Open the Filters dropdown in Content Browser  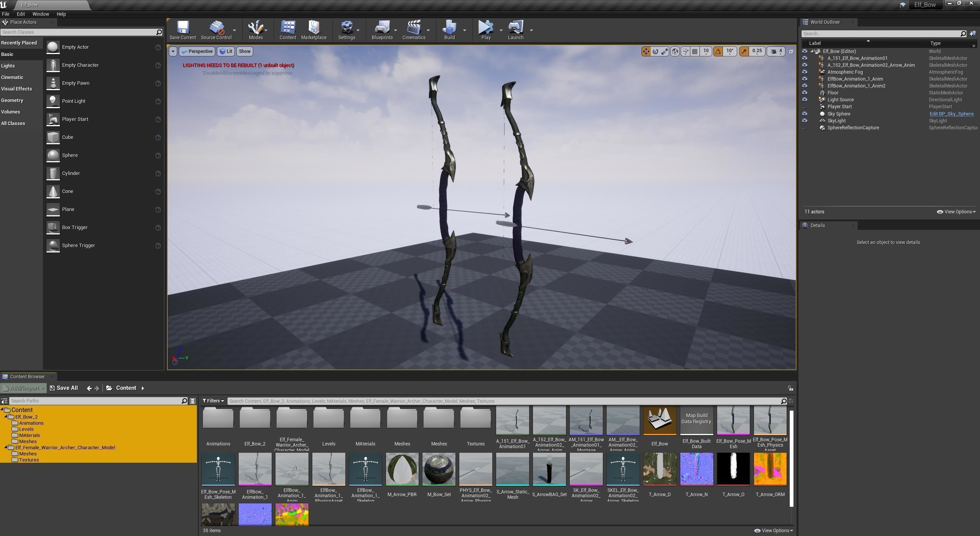pyautogui.click(x=213, y=401)
